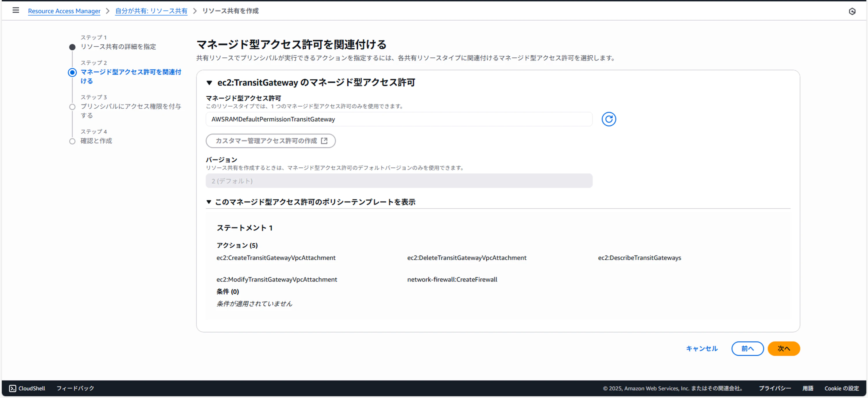Click the disabled version field 2 (デフォルト)
The width and height of the screenshot is (868, 398).
[399, 181]
